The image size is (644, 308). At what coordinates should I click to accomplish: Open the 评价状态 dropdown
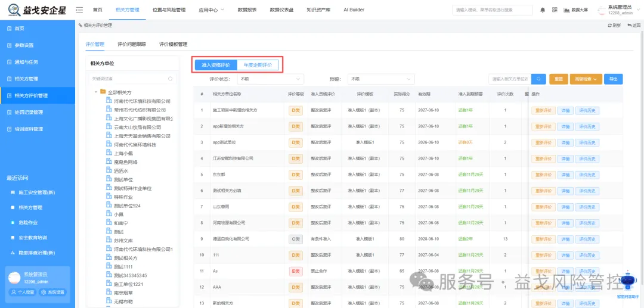coord(270,79)
